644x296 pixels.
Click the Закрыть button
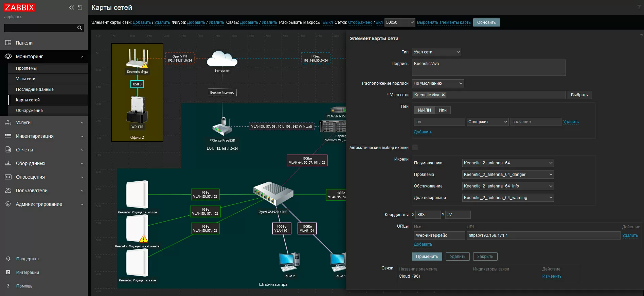(x=485, y=257)
